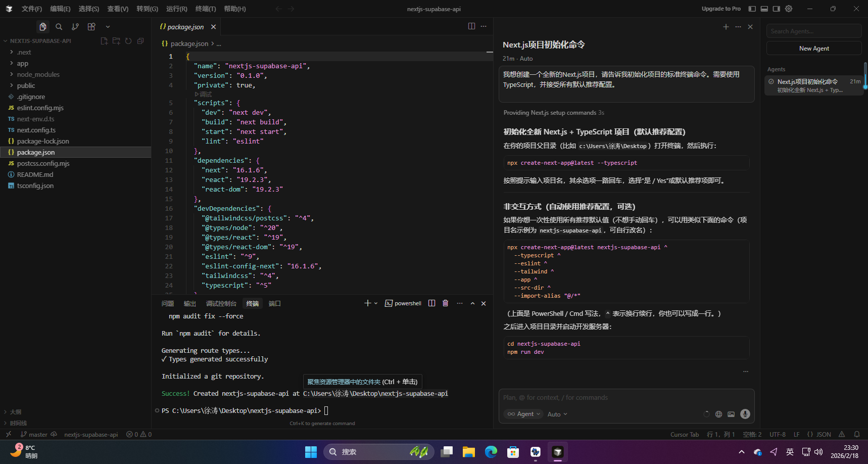Select the Next.js项目初始化命令 agent entry

[x=813, y=85]
